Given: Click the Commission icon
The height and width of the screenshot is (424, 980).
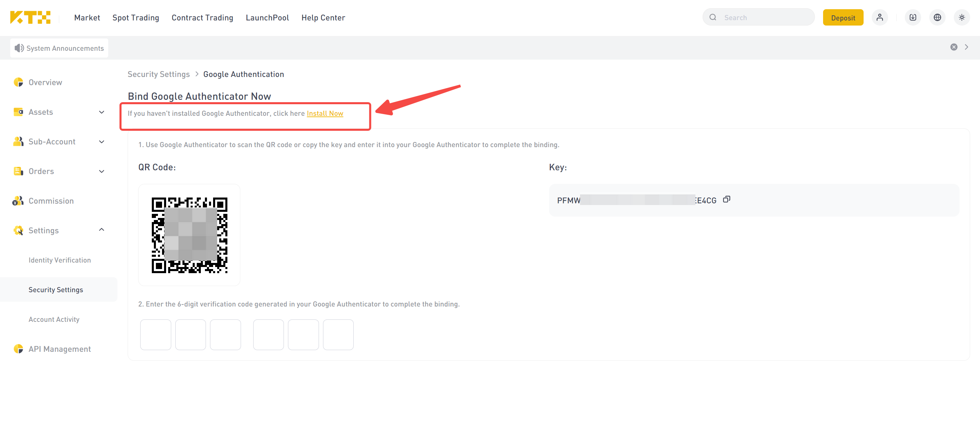Looking at the screenshot, I should click(x=18, y=201).
